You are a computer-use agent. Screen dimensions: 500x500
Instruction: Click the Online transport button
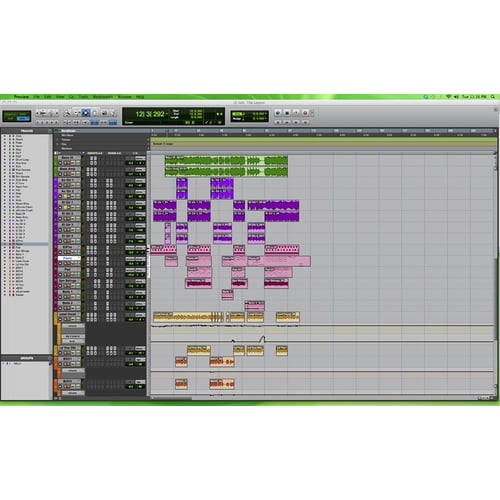278,113
